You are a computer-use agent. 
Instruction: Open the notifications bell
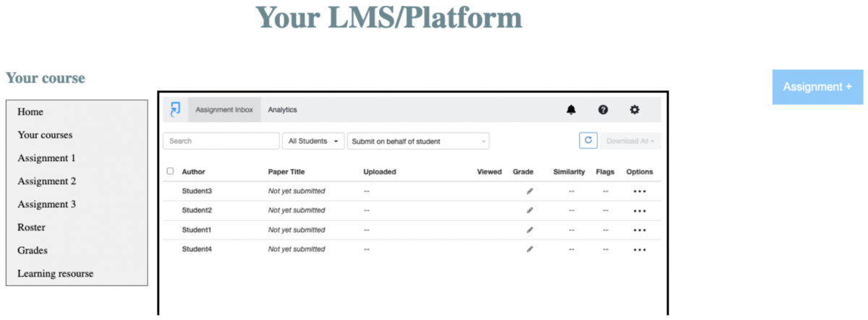tap(571, 110)
